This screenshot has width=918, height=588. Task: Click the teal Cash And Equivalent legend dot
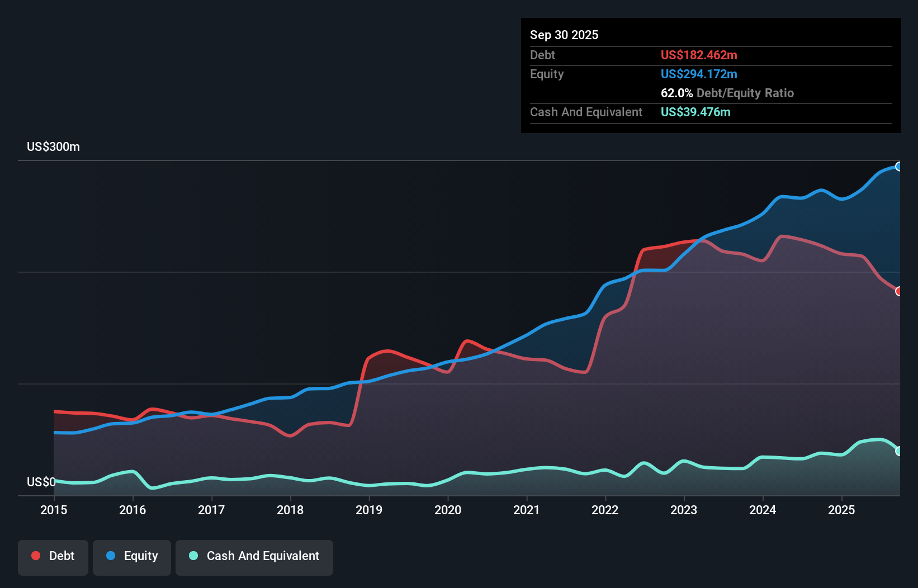193,556
